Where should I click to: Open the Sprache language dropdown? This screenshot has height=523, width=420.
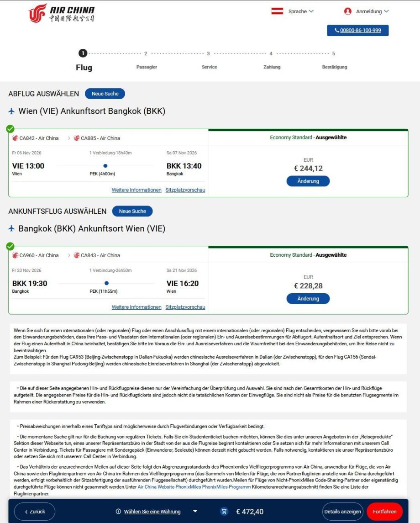(301, 11)
